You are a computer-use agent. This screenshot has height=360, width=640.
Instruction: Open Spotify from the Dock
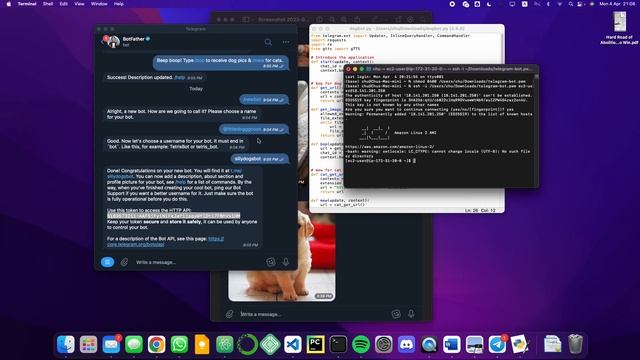361,344
